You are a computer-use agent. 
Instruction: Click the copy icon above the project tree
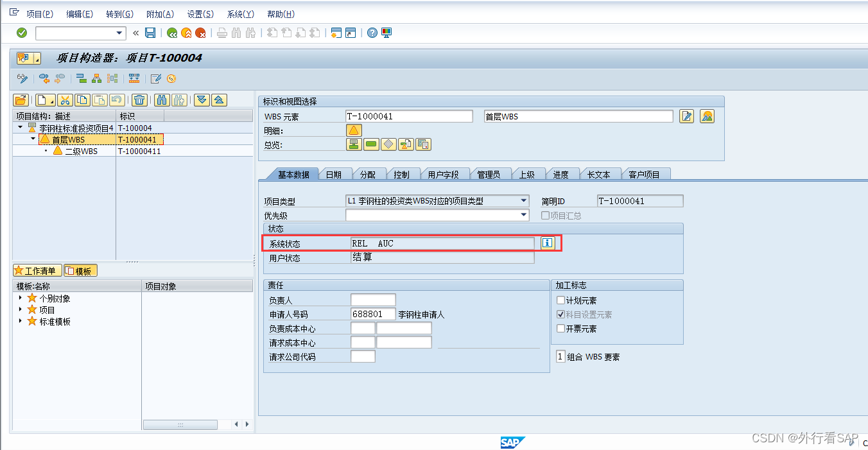point(82,100)
